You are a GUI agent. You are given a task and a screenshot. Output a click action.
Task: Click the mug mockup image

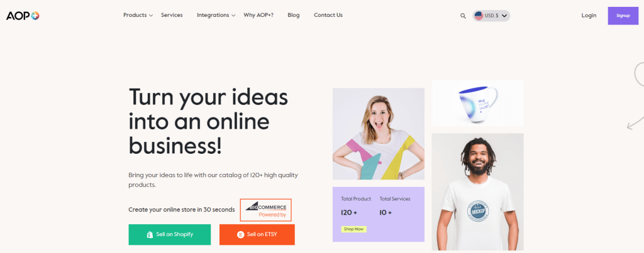coord(478,104)
